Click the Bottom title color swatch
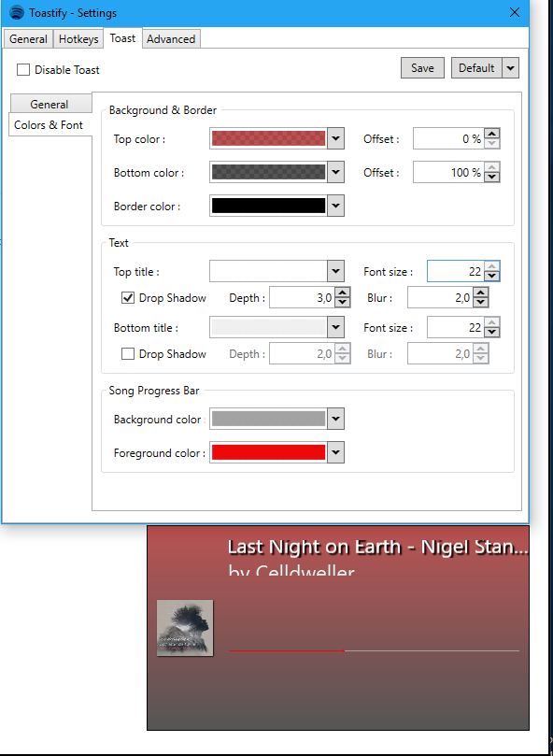This screenshot has height=756, width=553. 268,327
